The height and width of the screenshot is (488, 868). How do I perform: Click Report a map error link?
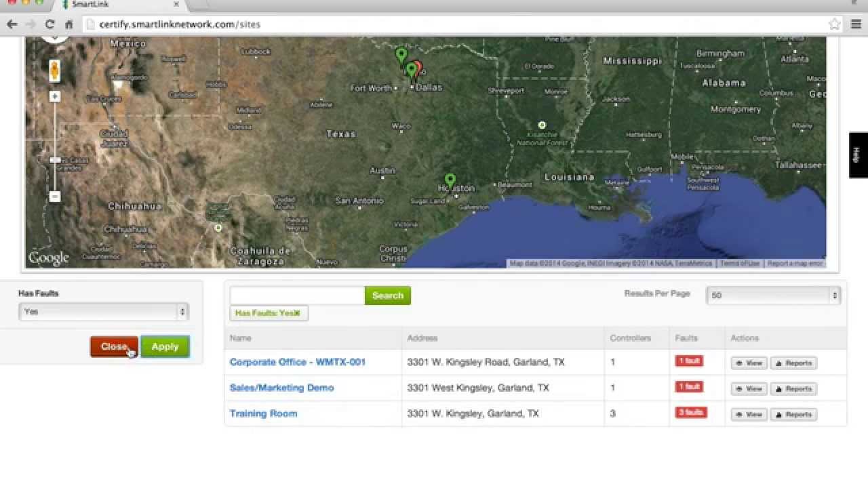pos(795,264)
